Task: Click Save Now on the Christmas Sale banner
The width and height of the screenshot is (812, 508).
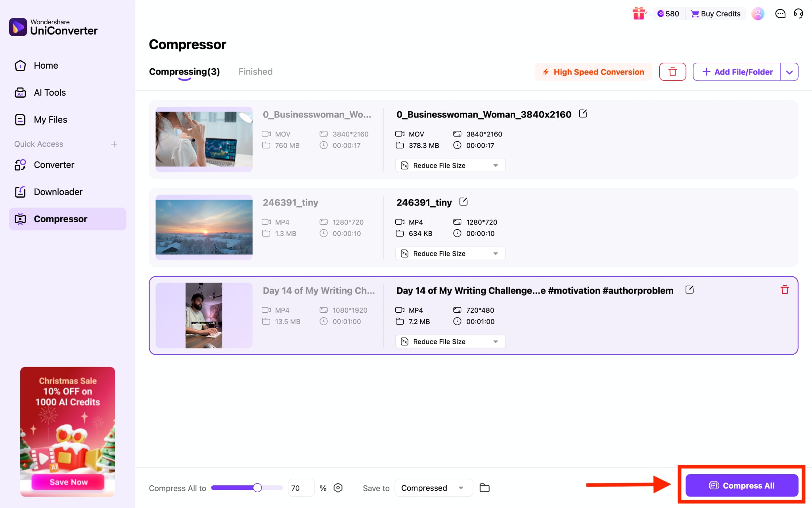Action: [67, 482]
